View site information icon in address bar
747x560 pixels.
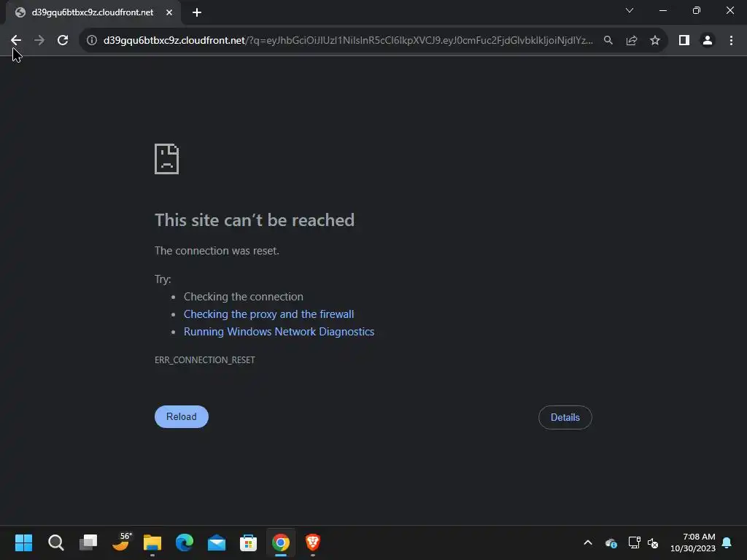[x=92, y=41]
